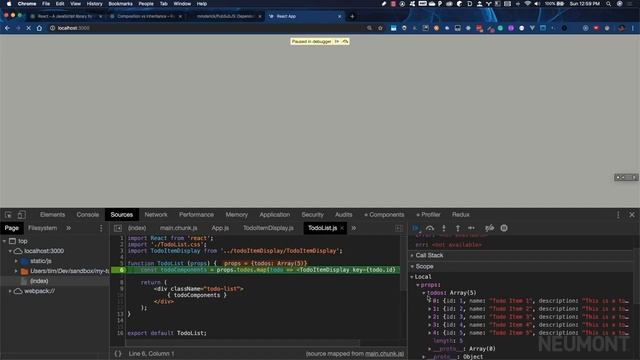Screen dimensions: 640x360
Task: Close the DevTools panel
Action: click(632, 215)
